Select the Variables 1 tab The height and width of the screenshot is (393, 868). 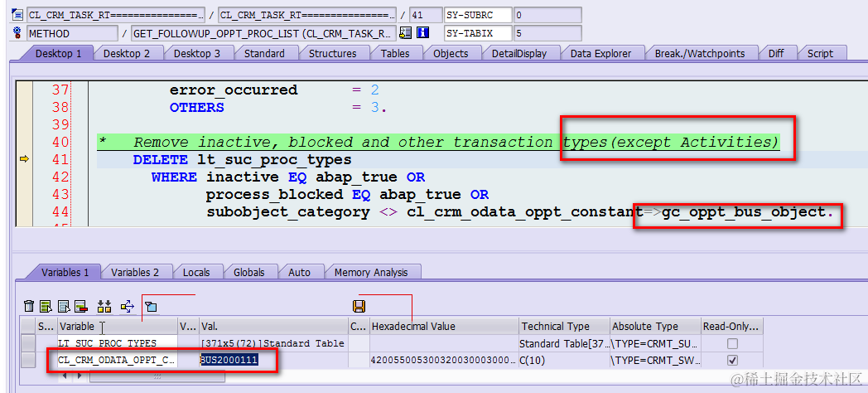(x=65, y=272)
